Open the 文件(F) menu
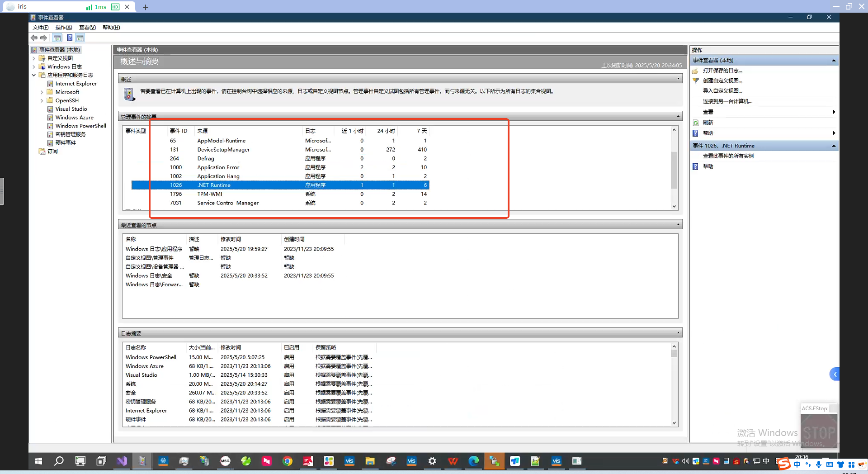 [40, 28]
